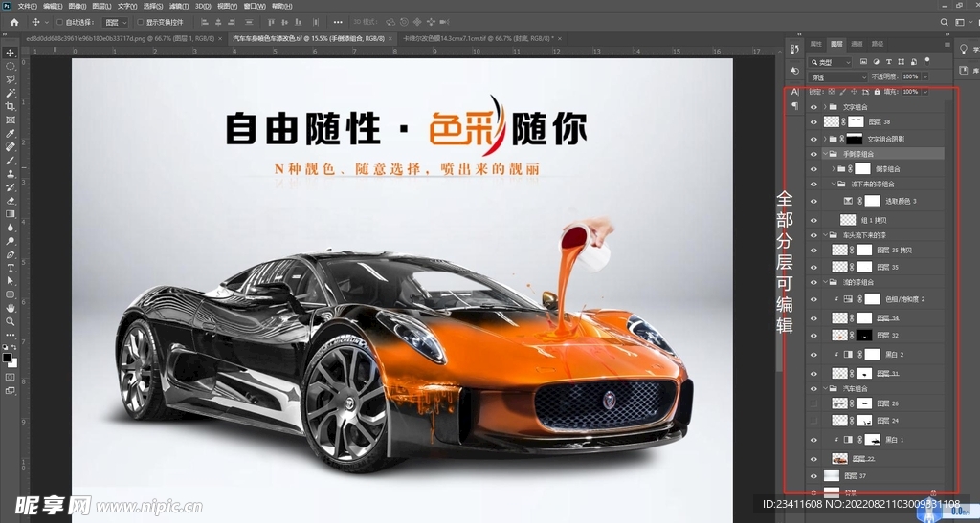Image resolution: width=980 pixels, height=523 pixels.
Task: Expand the 文字组合阴影 group
Action: [x=825, y=139]
